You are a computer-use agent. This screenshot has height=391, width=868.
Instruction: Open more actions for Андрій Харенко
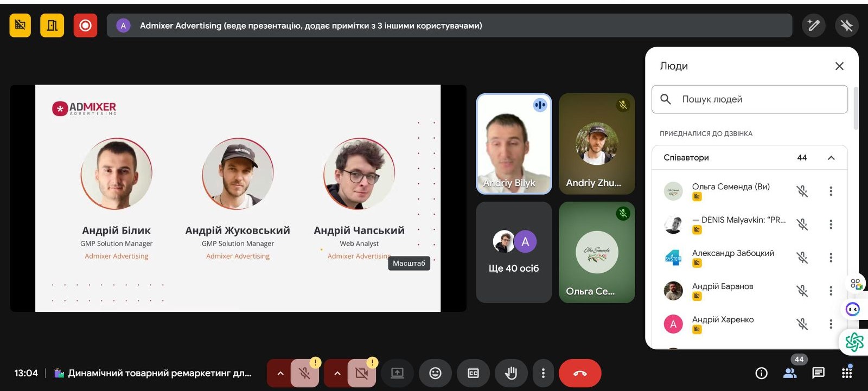point(831,324)
